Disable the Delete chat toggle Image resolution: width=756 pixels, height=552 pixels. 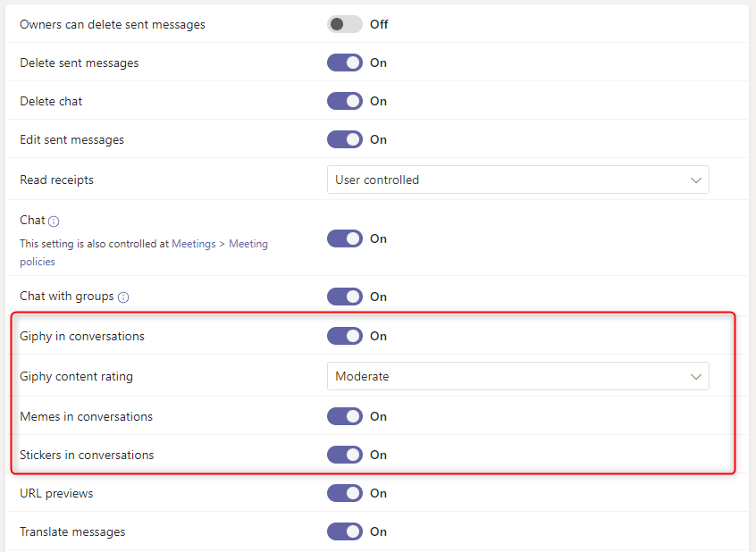coord(344,101)
